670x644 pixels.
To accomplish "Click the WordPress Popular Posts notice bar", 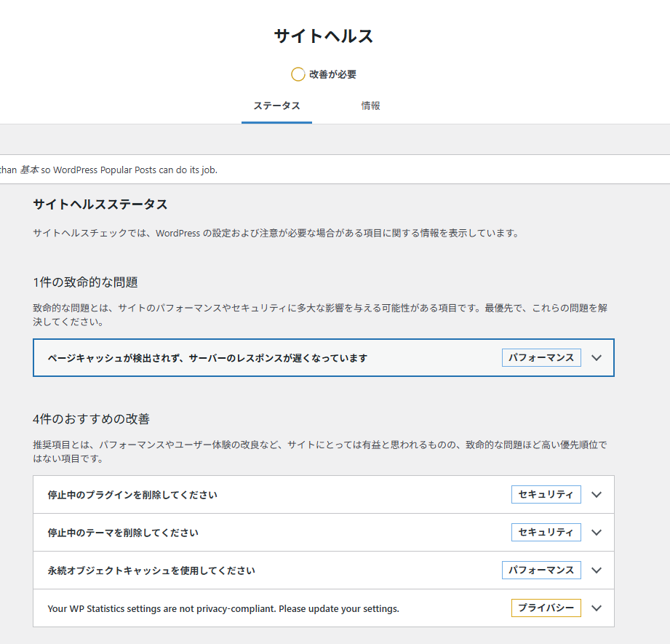I will [335, 170].
